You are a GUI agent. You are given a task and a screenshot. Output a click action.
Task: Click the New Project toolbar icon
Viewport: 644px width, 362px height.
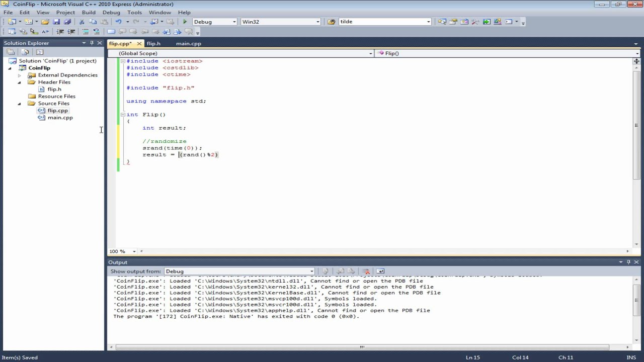12,22
